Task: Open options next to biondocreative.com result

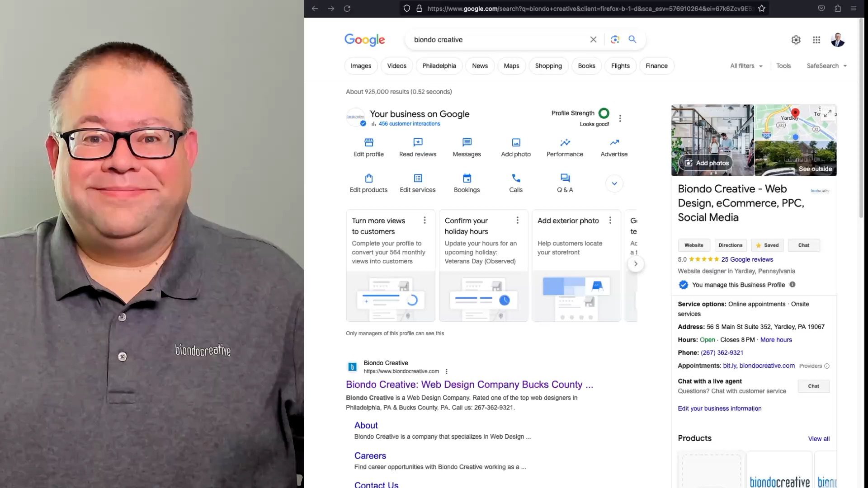Action: [x=446, y=371]
